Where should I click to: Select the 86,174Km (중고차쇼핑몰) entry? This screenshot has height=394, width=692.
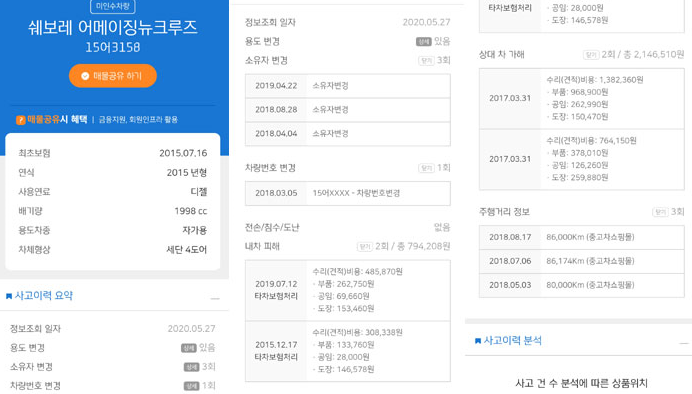click(x=590, y=261)
